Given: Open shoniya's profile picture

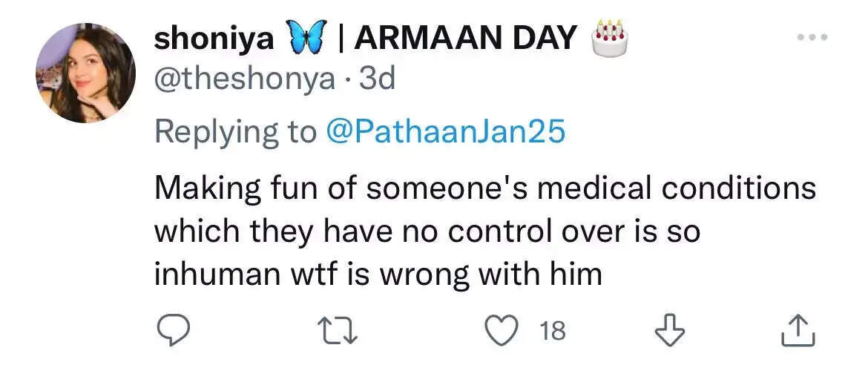Looking at the screenshot, I should [x=85, y=73].
